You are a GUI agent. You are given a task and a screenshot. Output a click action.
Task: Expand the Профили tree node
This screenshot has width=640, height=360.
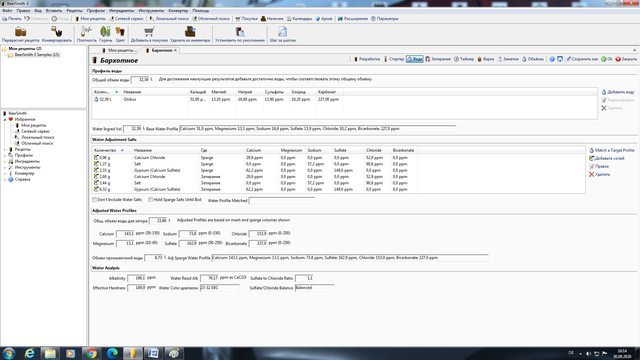[5, 156]
